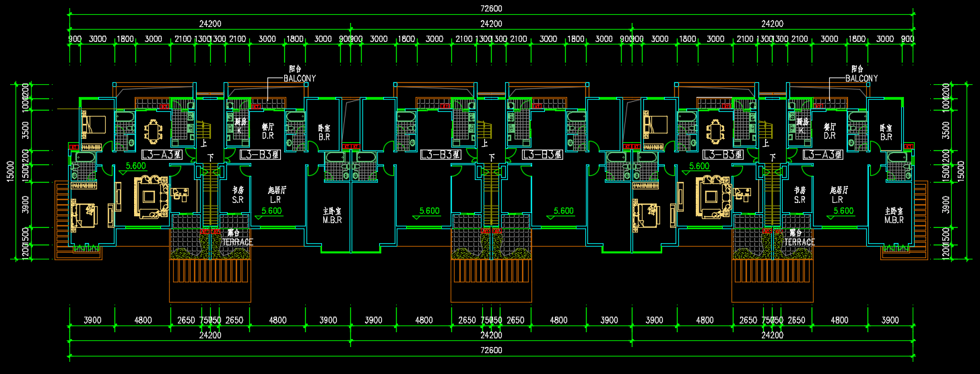The height and width of the screenshot is (374, 980).
Task: Click the bottom-right 3900 dimension text
Action: tap(890, 319)
